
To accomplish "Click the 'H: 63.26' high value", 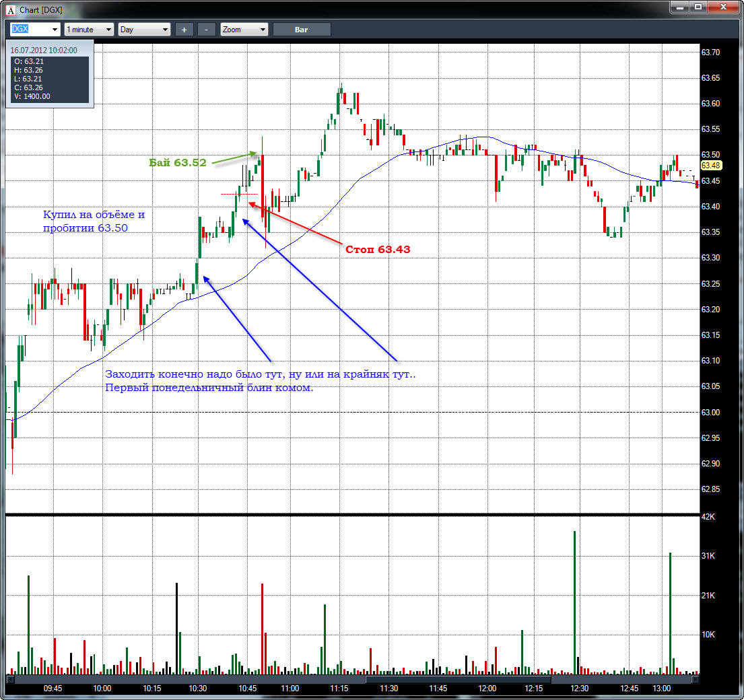I will (28, 70).
